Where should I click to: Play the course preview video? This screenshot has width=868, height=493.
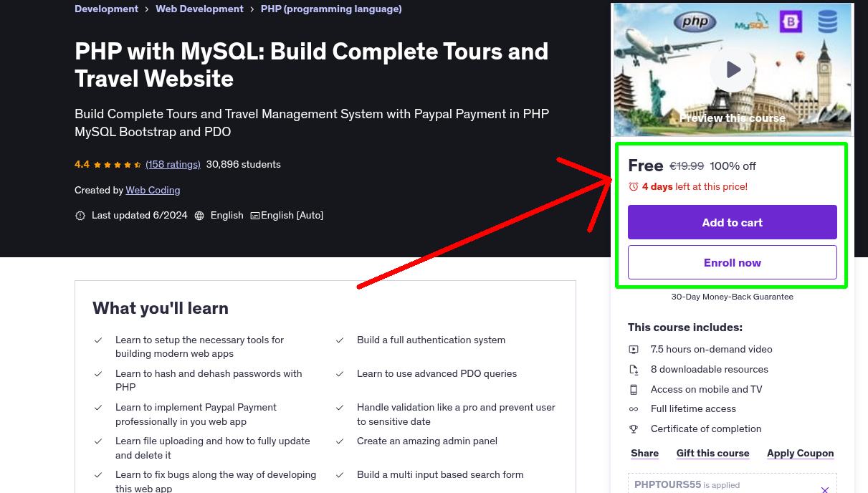point(732,70)
